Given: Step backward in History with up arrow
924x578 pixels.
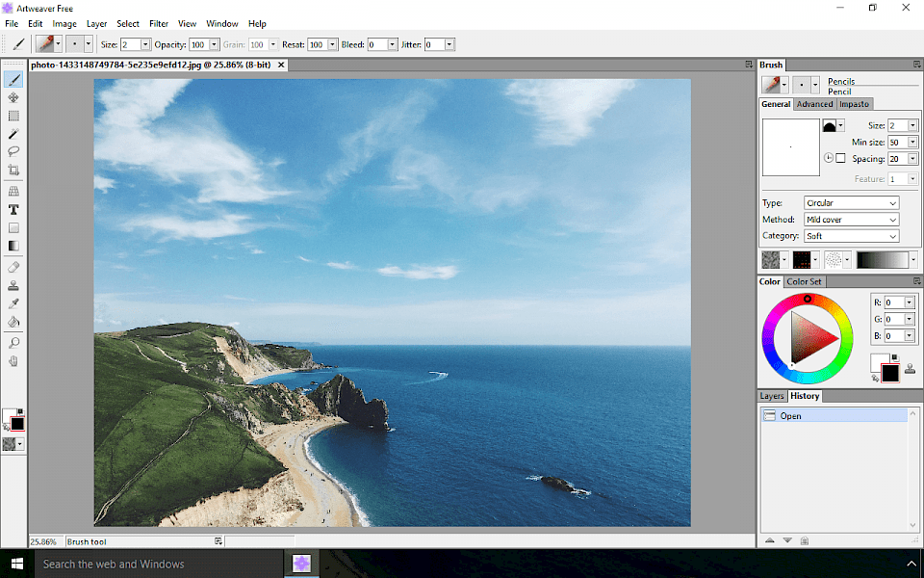Looking at the screenshot, I should point(770,540).
